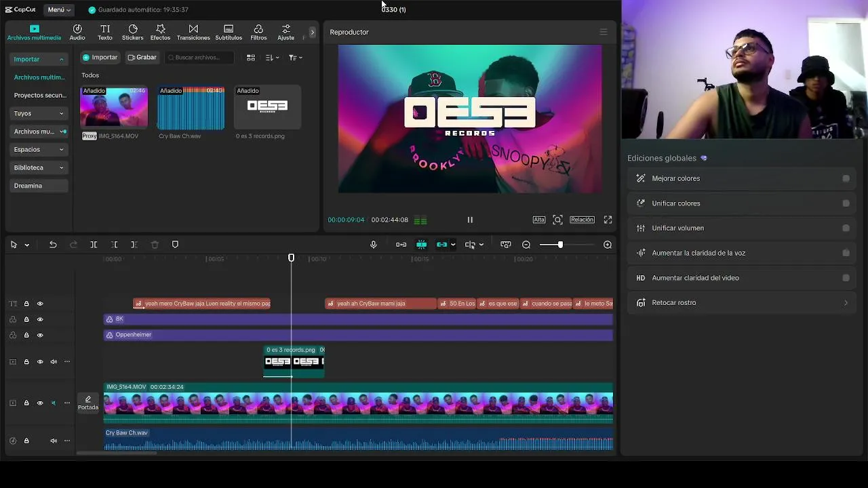This screenshot has height=488, width=868.
Task: Enable Aumentar la claridad de la voz
Action: [846, 253]
